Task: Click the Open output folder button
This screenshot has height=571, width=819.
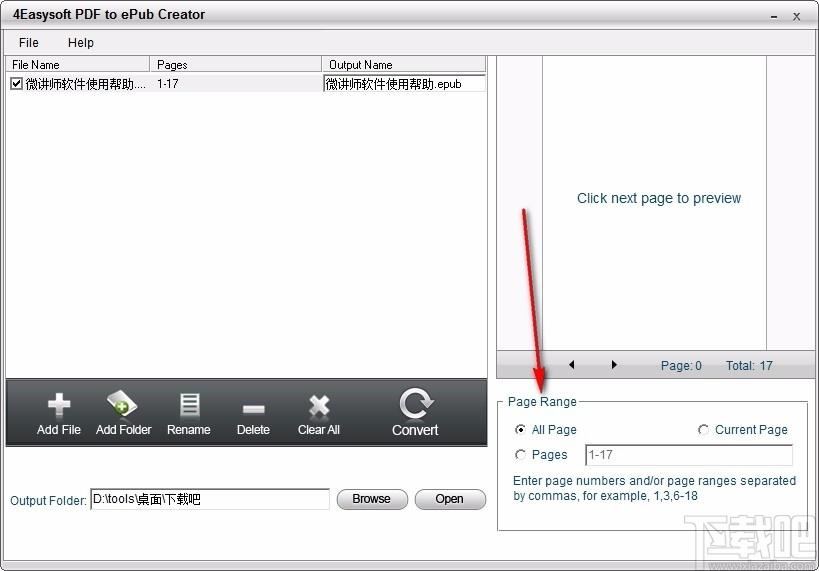Action: [x=450, y=499]
